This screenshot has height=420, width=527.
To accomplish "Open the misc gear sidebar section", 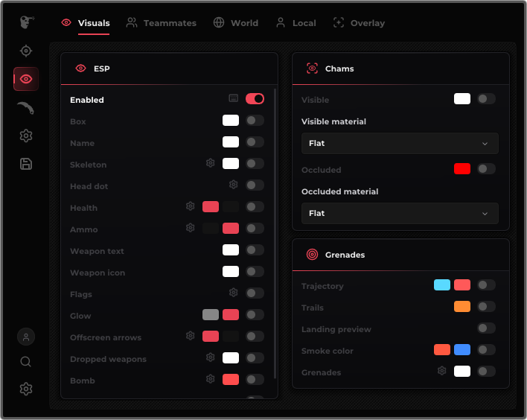I will click(26, 136).
